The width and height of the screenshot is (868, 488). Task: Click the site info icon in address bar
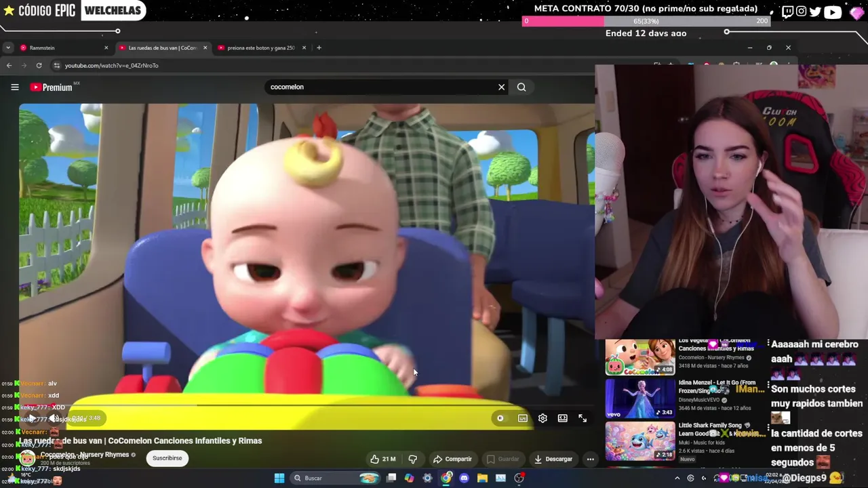click(56, 65)
